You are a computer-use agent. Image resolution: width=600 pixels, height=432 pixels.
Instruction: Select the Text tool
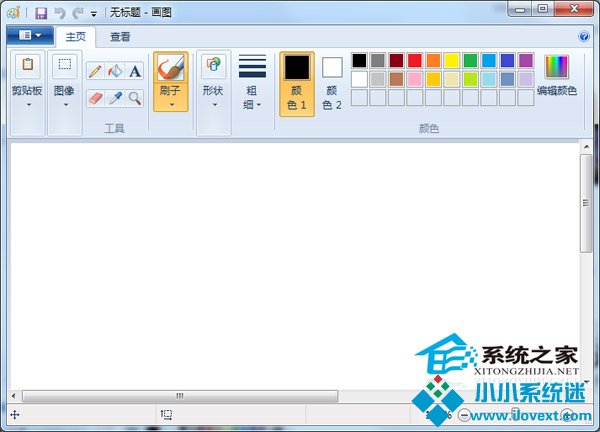134,71
